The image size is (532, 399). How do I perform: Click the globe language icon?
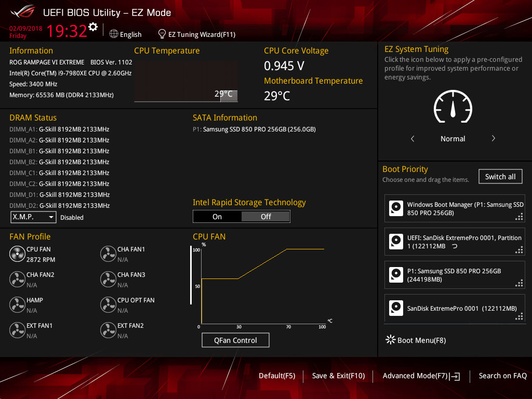coord(114,34)
